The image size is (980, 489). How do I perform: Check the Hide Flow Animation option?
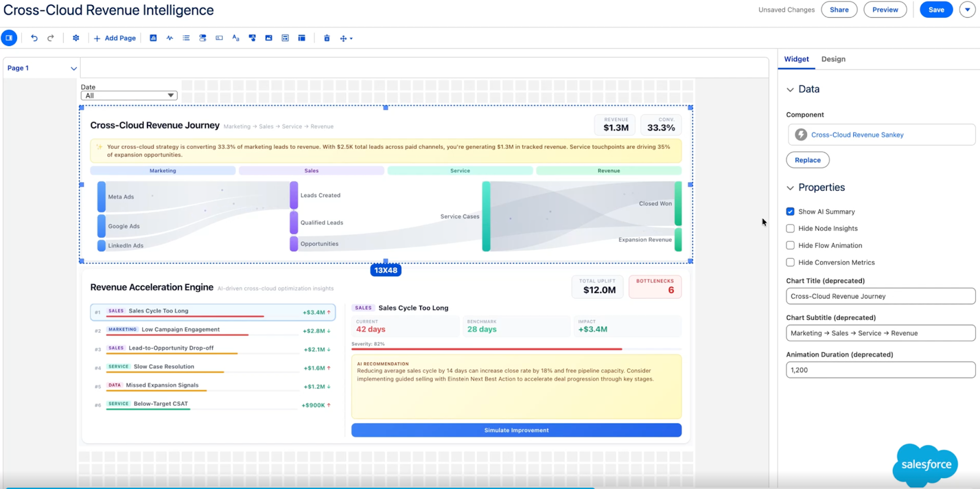click(790, 245)
